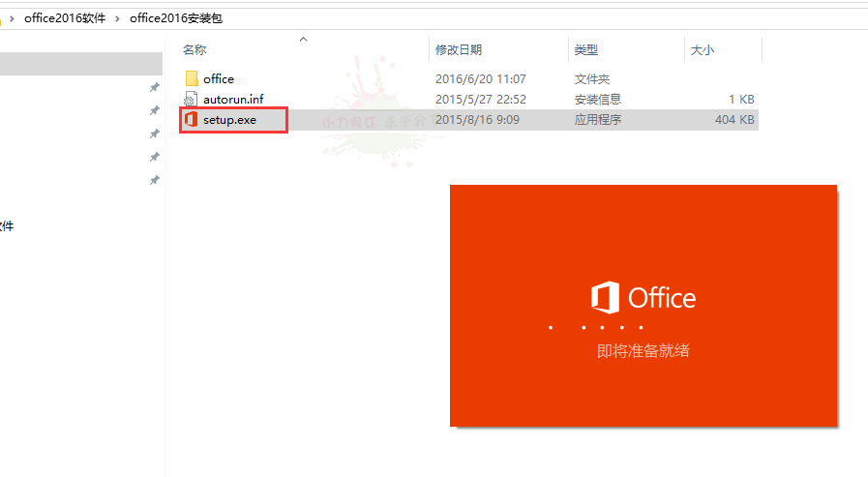Click the sort arrow above the 名称 column

click(303, 40)
